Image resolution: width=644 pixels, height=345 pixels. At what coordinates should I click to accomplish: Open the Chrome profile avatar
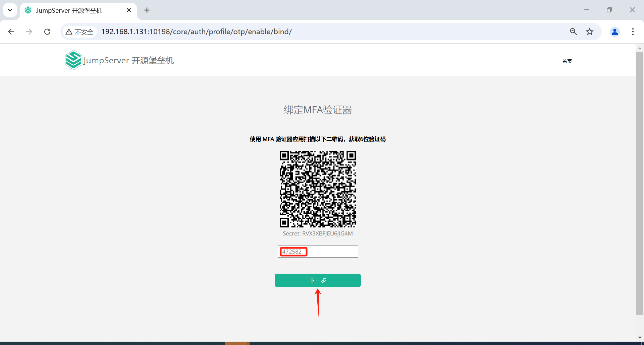click(x=615, y=31)
